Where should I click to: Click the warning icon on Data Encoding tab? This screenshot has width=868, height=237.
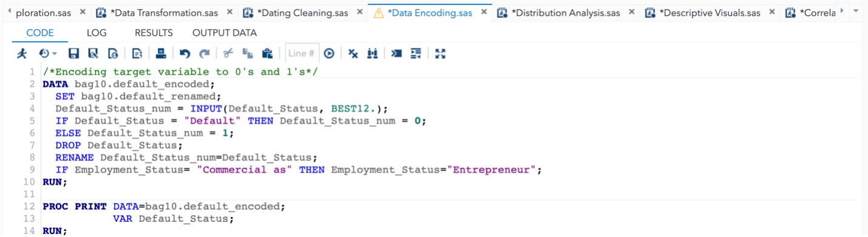tap(379, 13)
